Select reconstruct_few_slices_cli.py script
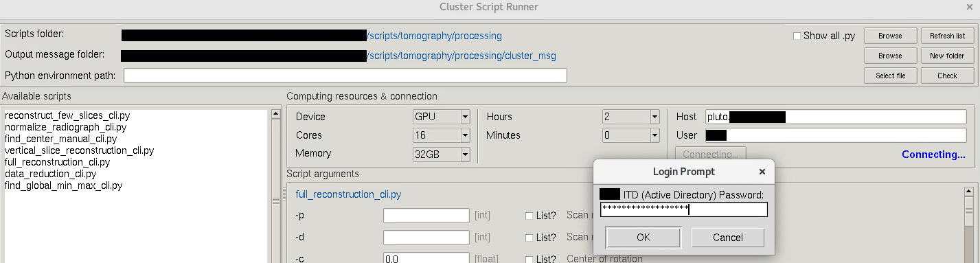Viewport: 980px width, 263px height. tap(67, 115)
